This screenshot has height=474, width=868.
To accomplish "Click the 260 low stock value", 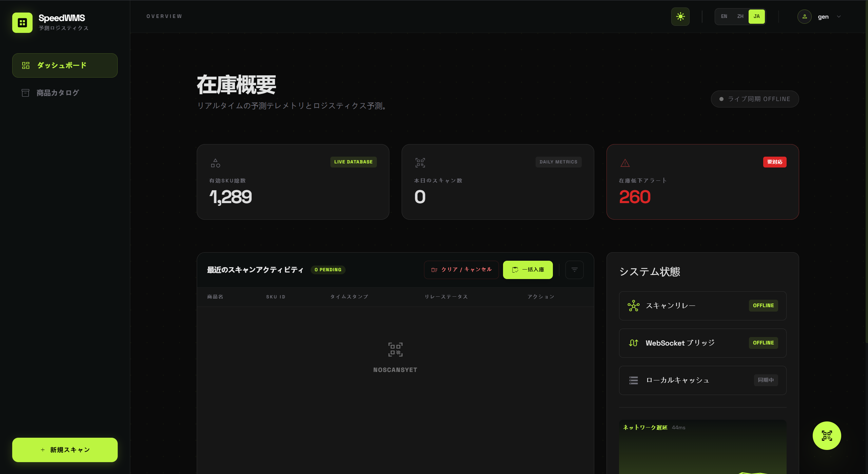I will click(635, 197).
